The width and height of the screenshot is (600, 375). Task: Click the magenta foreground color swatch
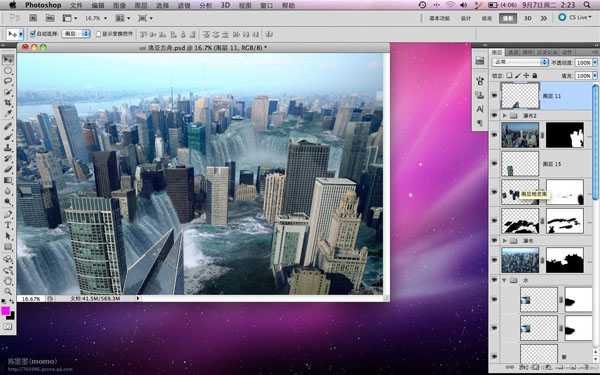click(x=5, y=311)
